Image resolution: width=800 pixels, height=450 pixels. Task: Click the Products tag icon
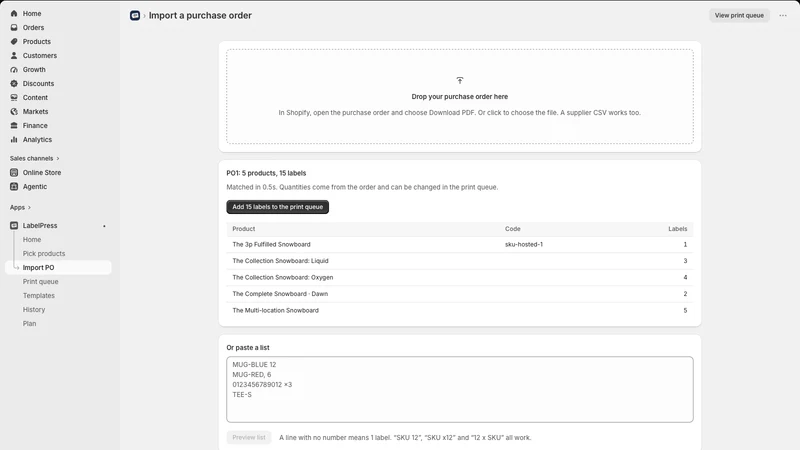pos(14,41)
